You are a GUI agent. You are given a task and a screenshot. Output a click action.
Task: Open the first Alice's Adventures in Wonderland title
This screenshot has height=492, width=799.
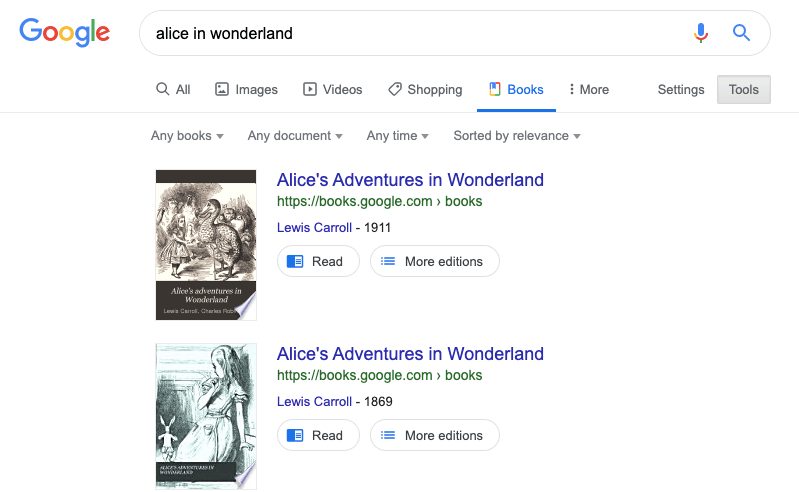(x=410, y=180)
